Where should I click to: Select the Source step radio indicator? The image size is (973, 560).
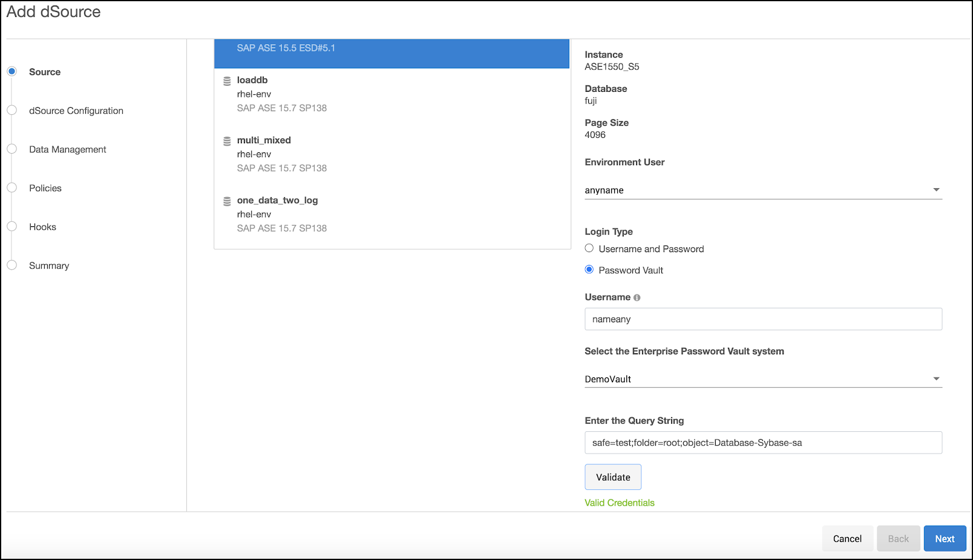[x=12, y=71]
